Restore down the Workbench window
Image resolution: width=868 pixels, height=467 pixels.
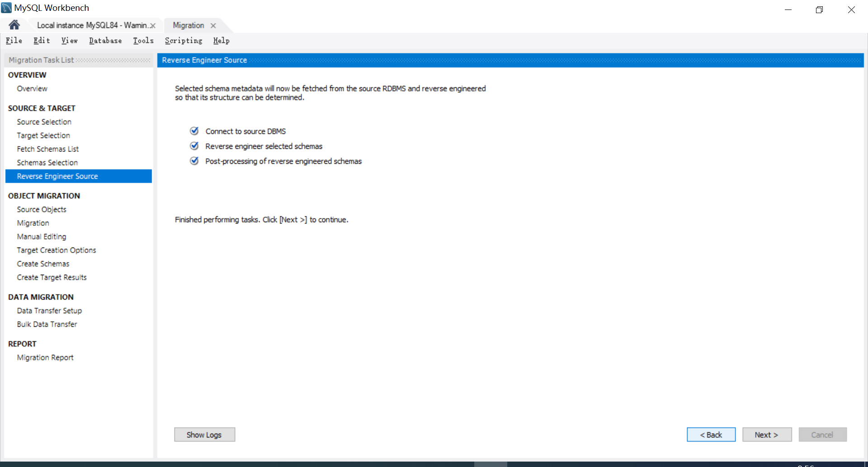click(819, 10)
